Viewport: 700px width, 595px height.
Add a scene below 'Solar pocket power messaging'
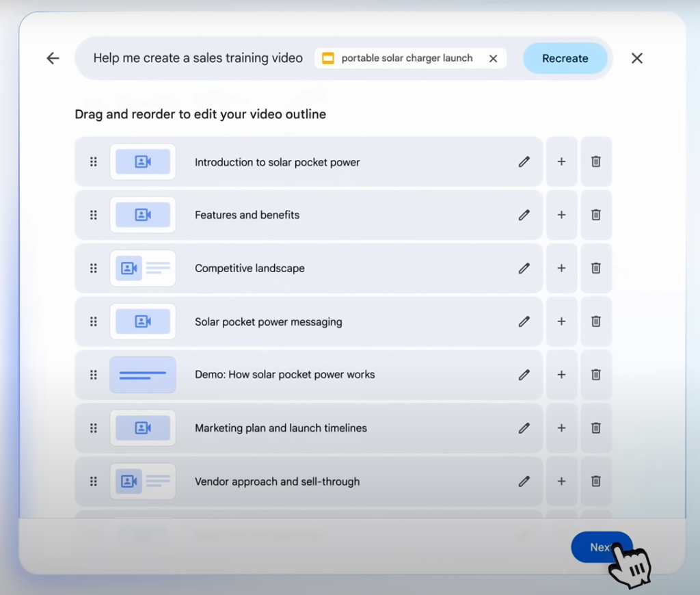(x=561, y=321)
